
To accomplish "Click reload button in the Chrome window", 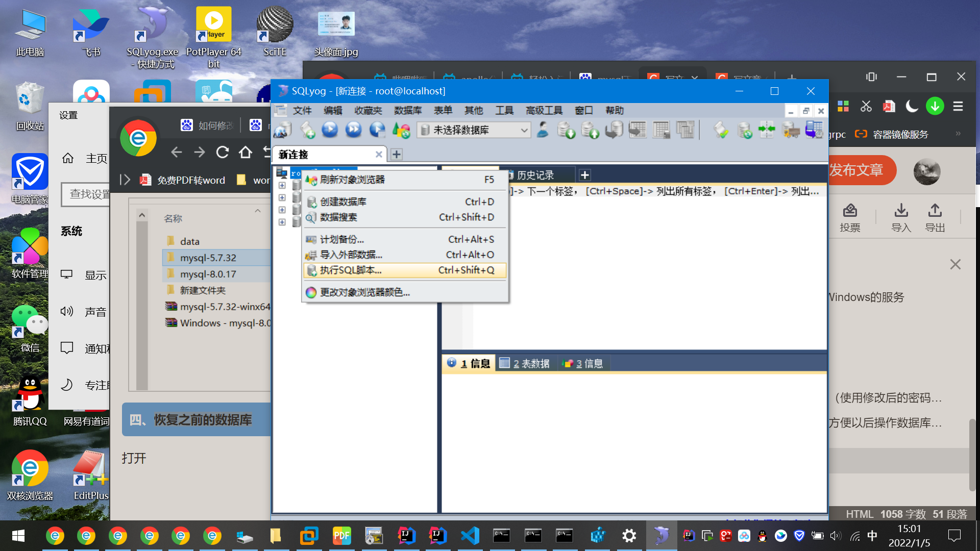I will point(222,152).
